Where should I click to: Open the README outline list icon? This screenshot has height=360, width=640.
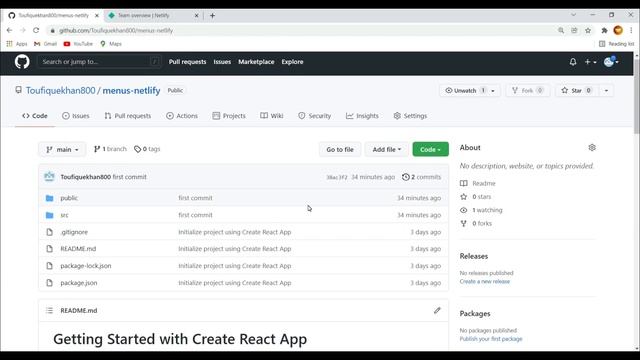click(x=49, y=310)
